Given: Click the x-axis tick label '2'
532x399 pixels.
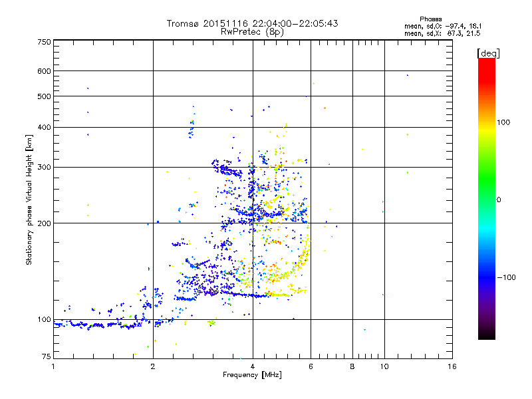Looking at the screenshot, I should point(153,367).
